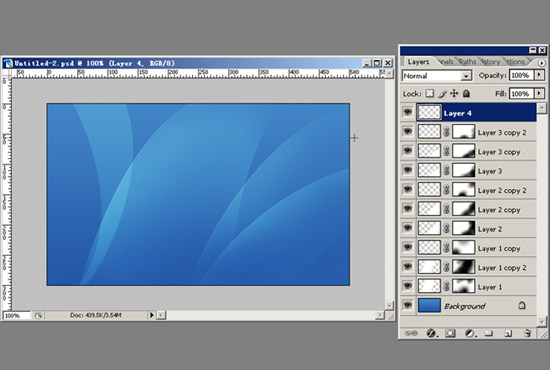
Task: Click the lock transparent pixels icon
Action: click(430, 94)
